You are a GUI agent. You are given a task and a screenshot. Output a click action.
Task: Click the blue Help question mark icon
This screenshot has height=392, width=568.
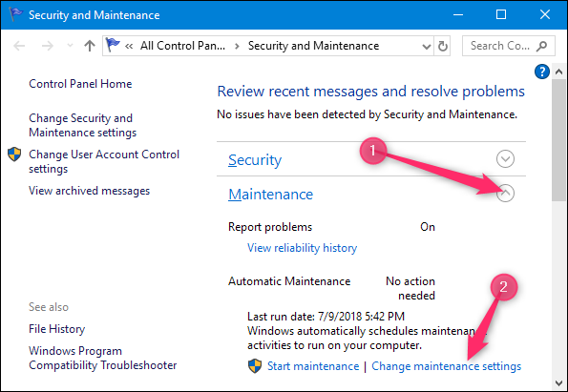coord(542,72)
